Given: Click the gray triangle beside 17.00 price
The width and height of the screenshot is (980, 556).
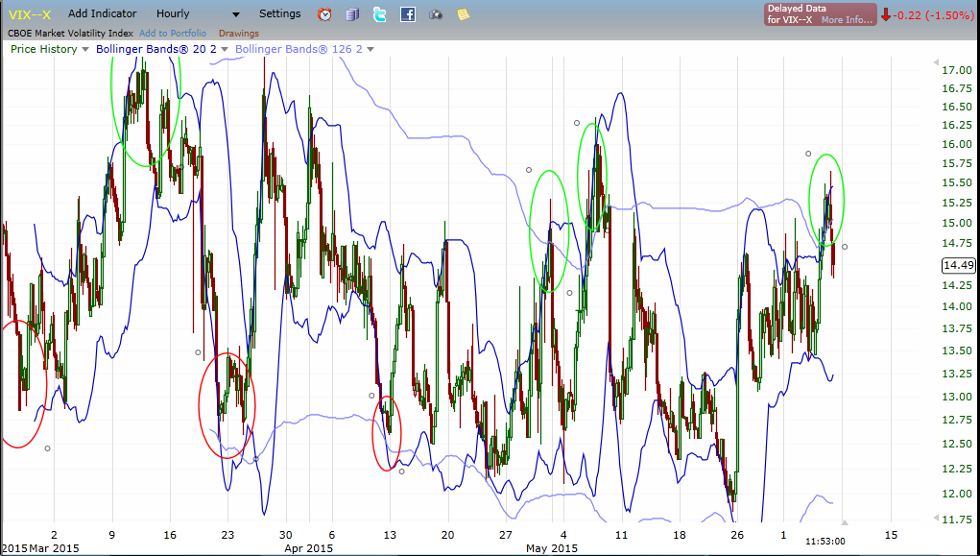Looking at the screenshot, I should click(x=936, y=62).
